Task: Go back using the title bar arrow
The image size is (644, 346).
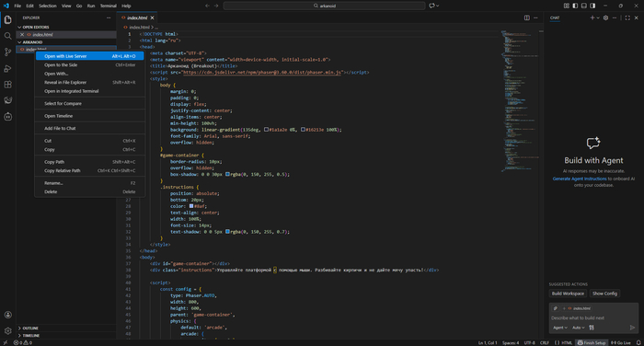Action: click(207, 6)
